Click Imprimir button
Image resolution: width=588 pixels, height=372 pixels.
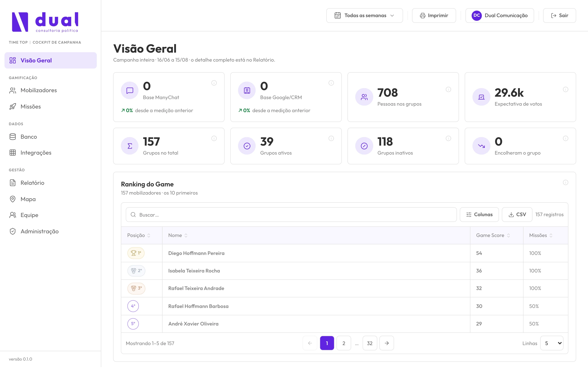pyautogui.click(x=434, y=16)
